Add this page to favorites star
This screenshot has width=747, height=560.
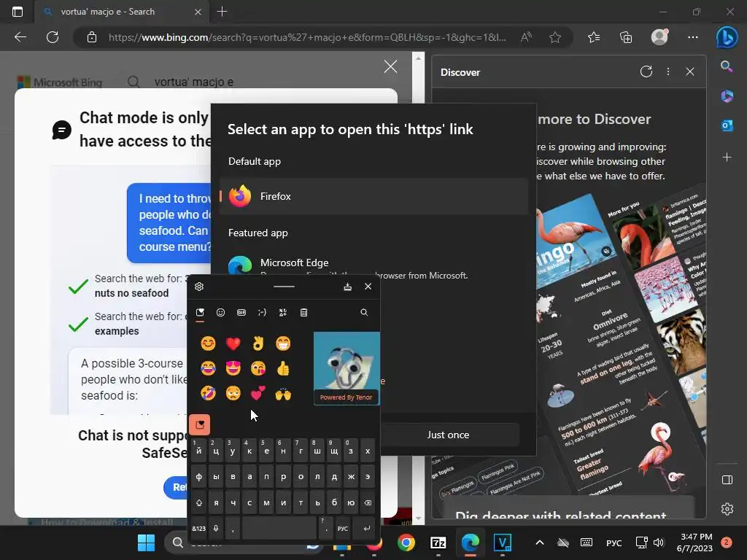point(555,37)
